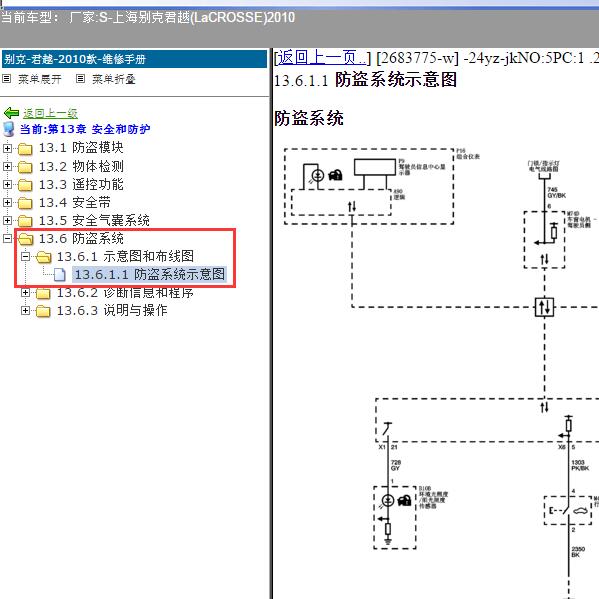Image resolution: width=599 pixels, height=599 pixels.
Task: Expand the 13.3 遥控功能 node
Action: click(7, 185)
